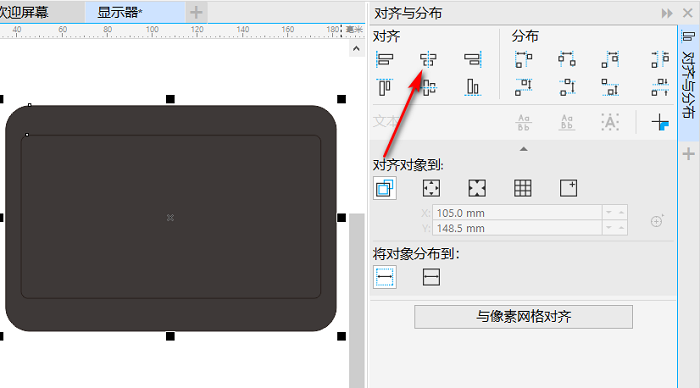Select align to active objects option
The image size is (700, 388).
tap(385, 188)
